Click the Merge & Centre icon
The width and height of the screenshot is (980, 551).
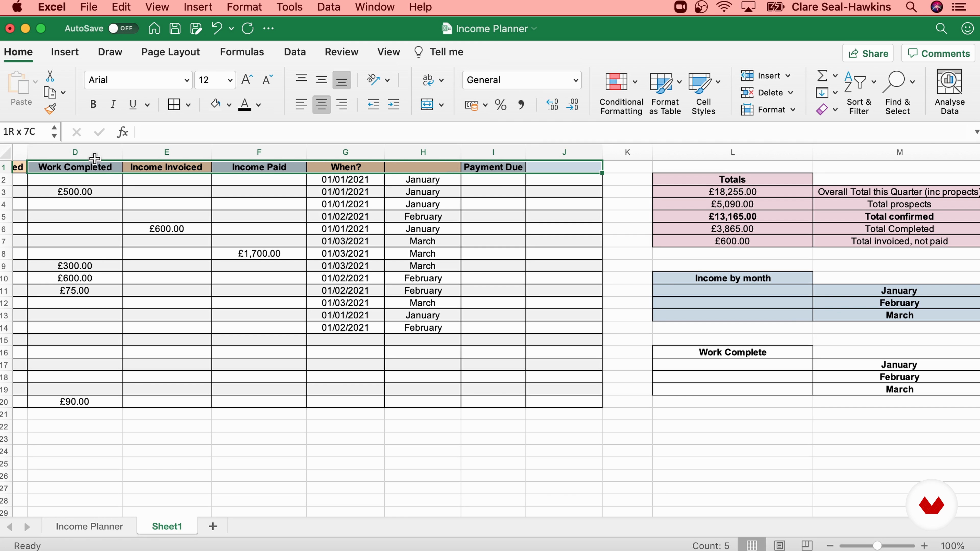427,104
